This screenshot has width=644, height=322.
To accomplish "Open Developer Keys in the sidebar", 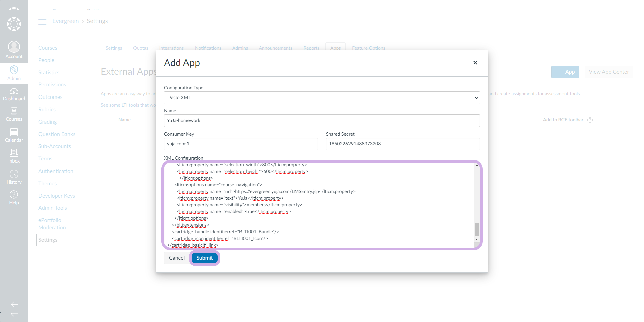I will coord(57,196).
